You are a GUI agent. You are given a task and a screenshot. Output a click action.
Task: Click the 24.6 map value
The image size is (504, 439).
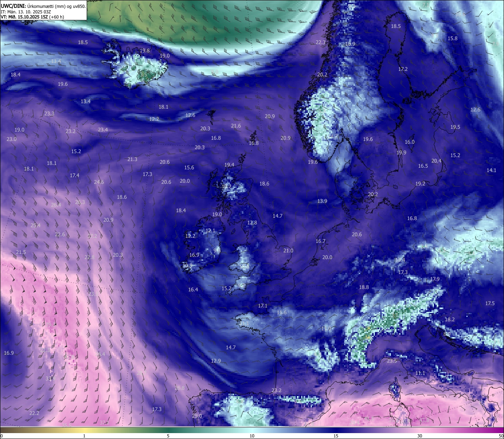pyautogui.click(x=99, y=182)
